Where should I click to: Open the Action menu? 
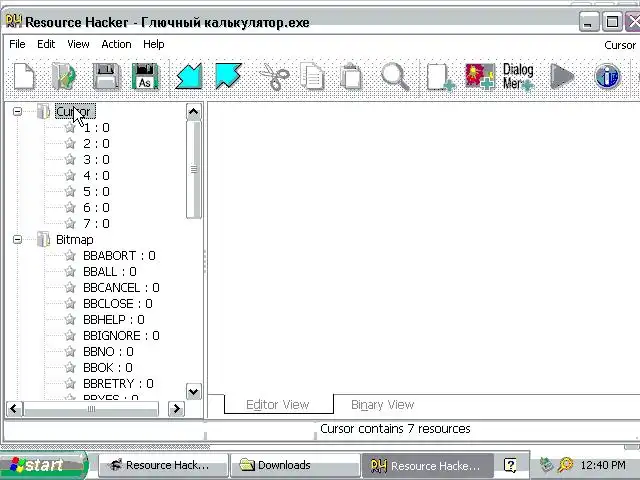click(116, 44)
